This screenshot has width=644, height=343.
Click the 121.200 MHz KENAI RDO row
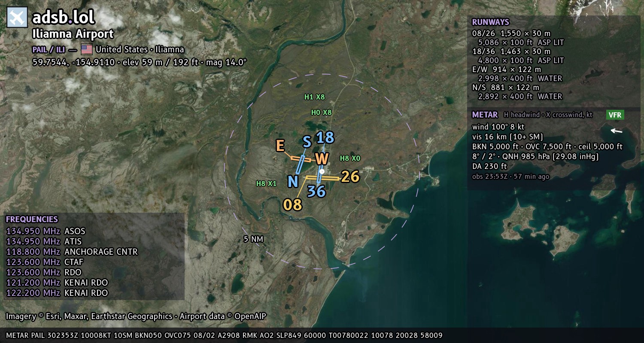[57, 283]
